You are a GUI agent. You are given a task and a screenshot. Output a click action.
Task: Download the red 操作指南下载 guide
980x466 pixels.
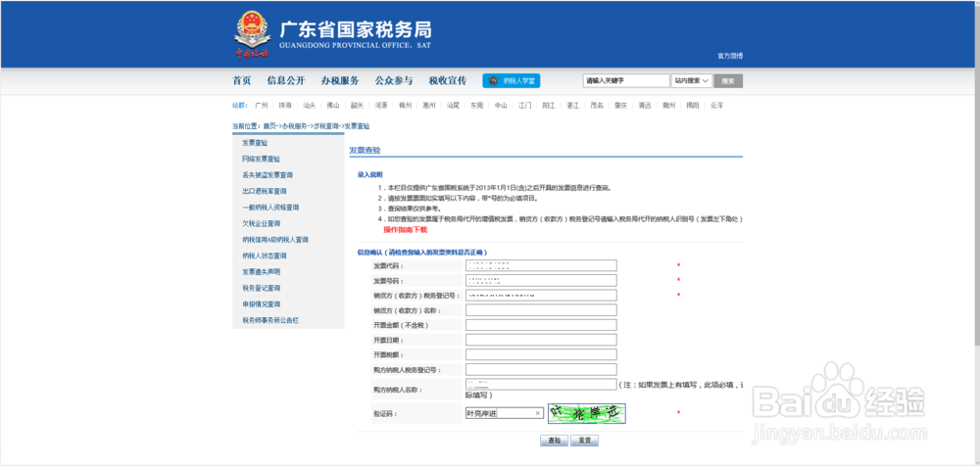coord(405,230)
